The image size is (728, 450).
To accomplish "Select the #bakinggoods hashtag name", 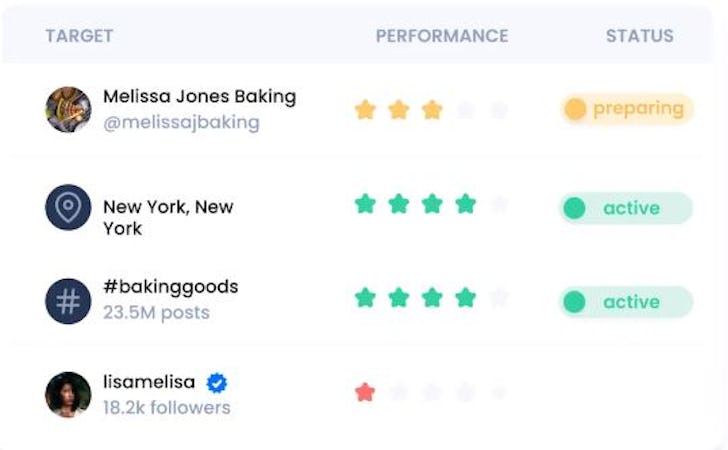I will point(170,287).
